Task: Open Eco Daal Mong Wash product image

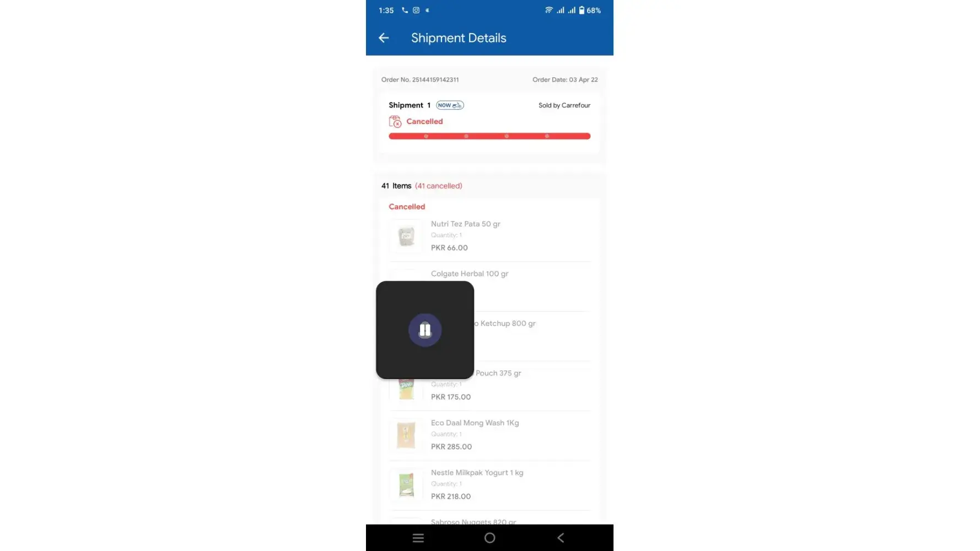Action: (x=406, y=435)
